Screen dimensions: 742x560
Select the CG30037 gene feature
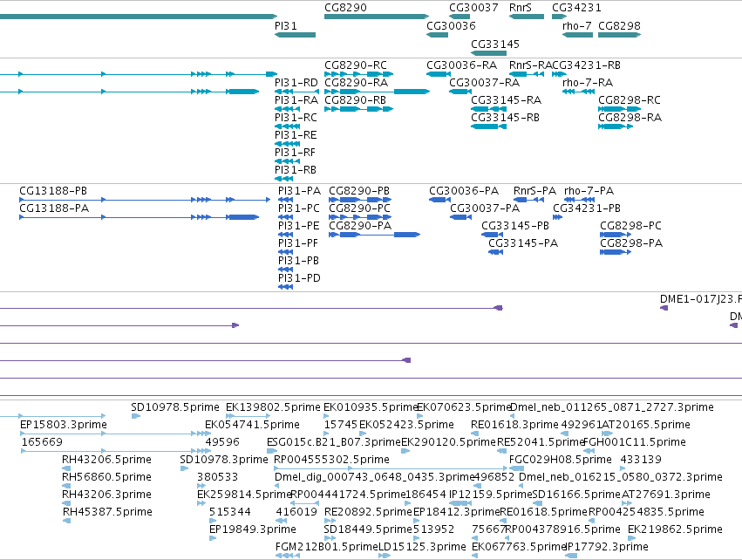(459, 17)
